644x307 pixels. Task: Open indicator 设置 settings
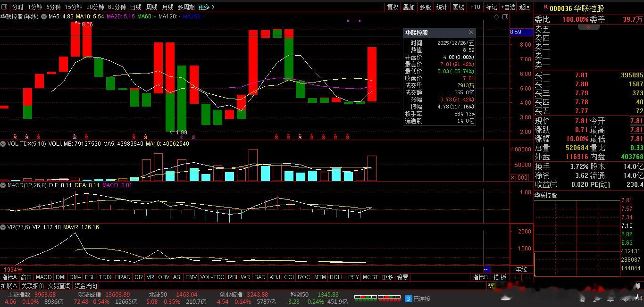pyautogui.click(x=402, y=277)
